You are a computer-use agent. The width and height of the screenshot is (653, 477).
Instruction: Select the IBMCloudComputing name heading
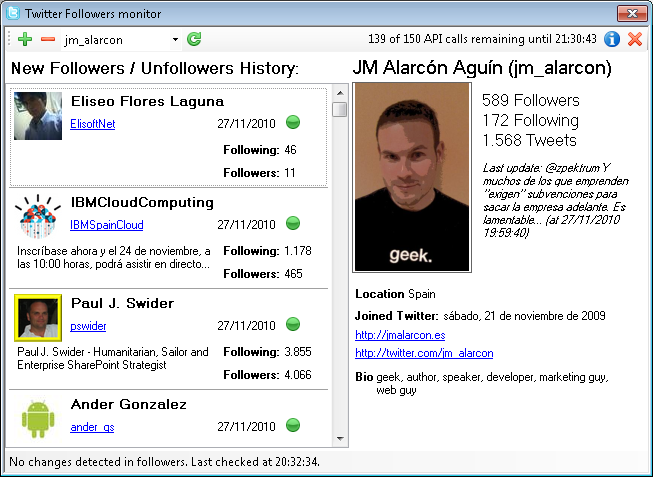tap(142, 202)
